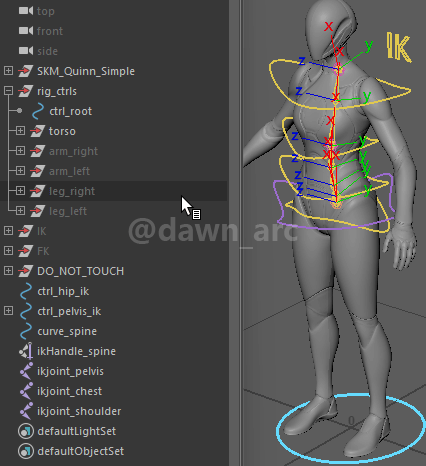Image resolution: width=426 pixels, height=466 pixels.
Task: Select ctrl_pelvis_ik label
Action: (x=69, y=311)
